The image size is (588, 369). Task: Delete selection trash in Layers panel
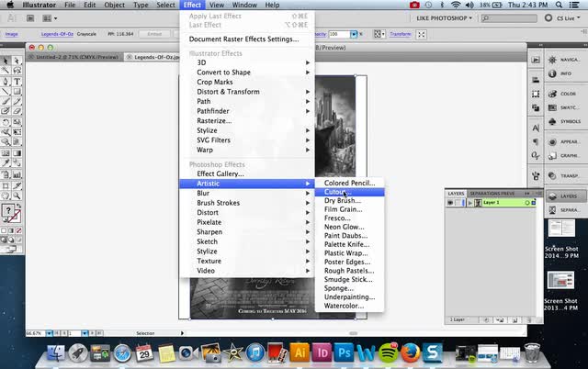click(x=529, y=320)
